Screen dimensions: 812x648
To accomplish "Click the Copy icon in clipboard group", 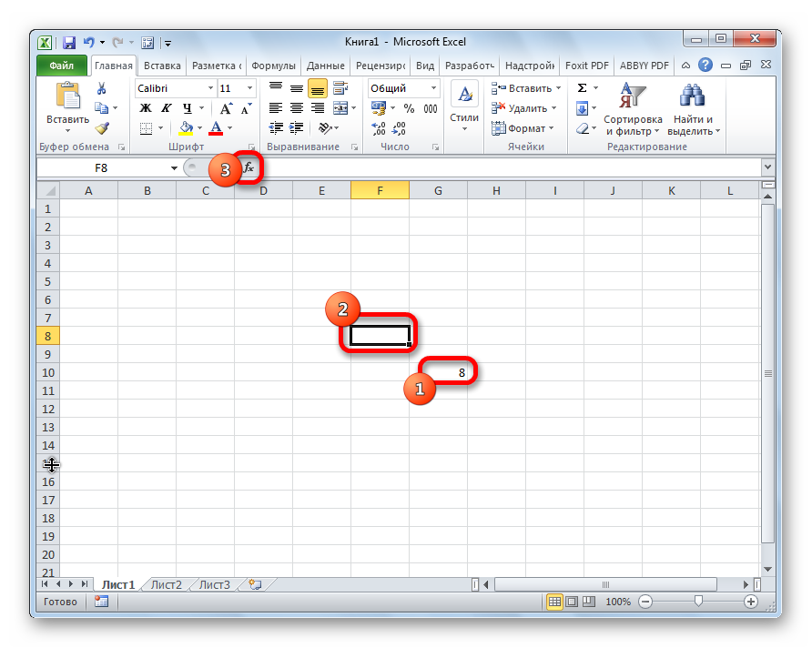I will point(102,107).
